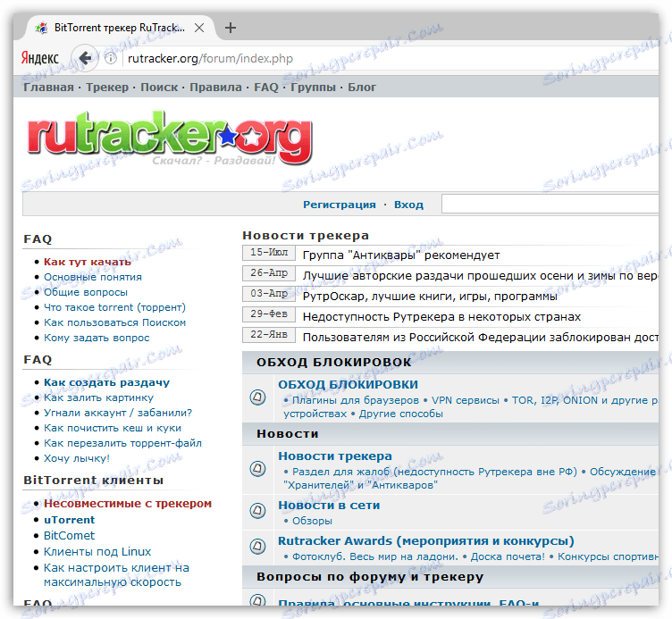Open Группы in the top navigation
Screen dimensions: 672x619
(314, 88)
